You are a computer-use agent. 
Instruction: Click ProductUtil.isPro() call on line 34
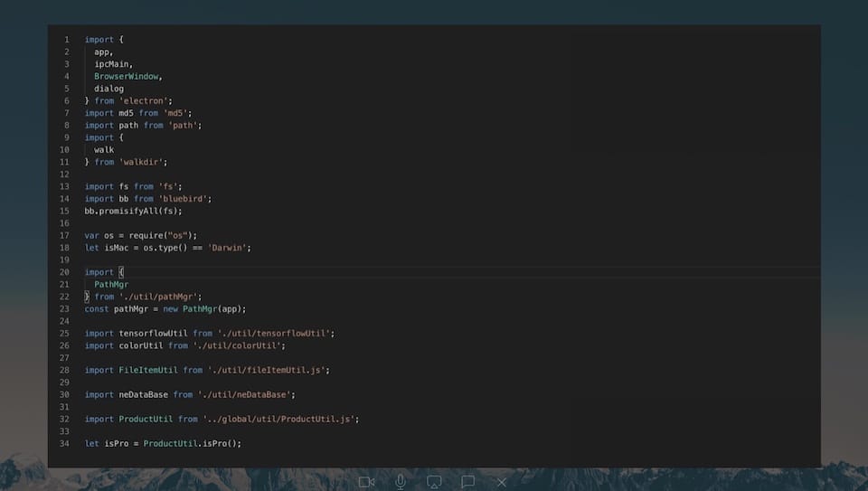click(x=190, y=443)
